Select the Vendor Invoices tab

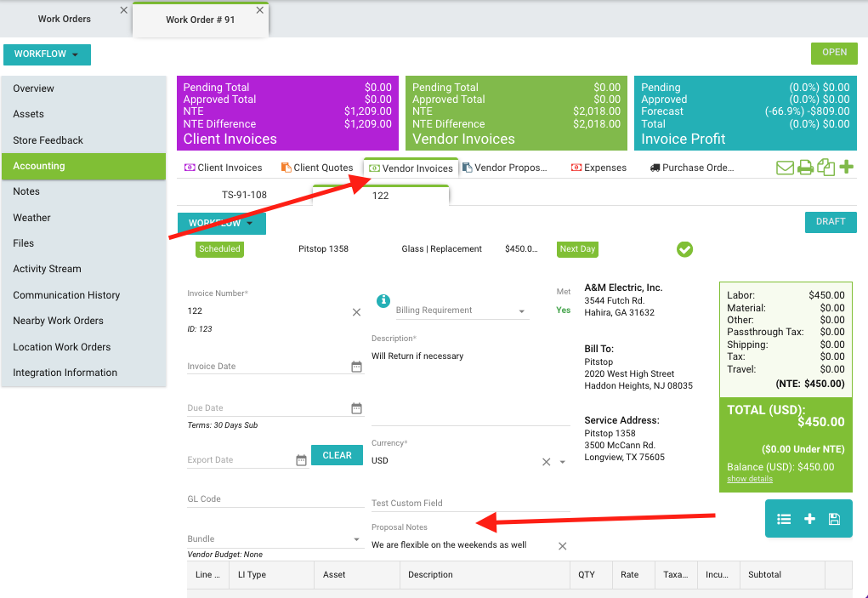(x=411, y=168)
